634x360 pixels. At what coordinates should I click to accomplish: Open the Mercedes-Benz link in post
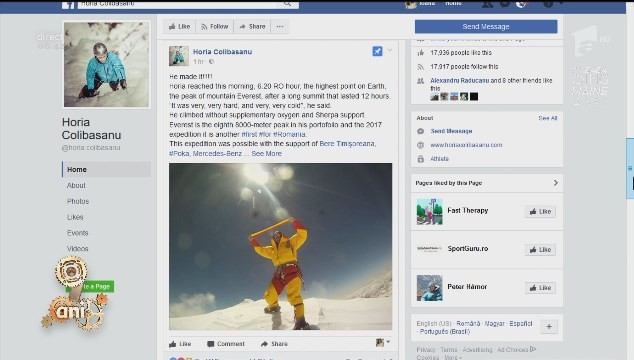pyautogui.click(x=217, y=154)
